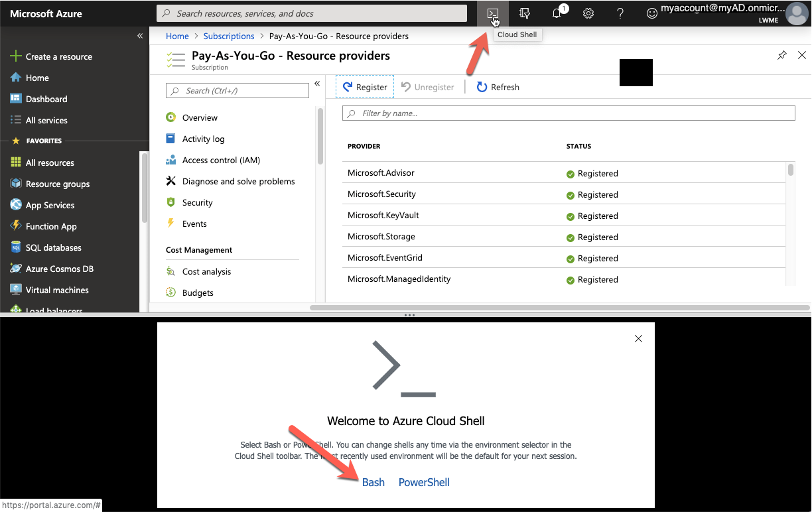Collapse the left navigation sidebar
This screenshot has height=512, width=812.
pyautogui.click(x=140, y=36)
